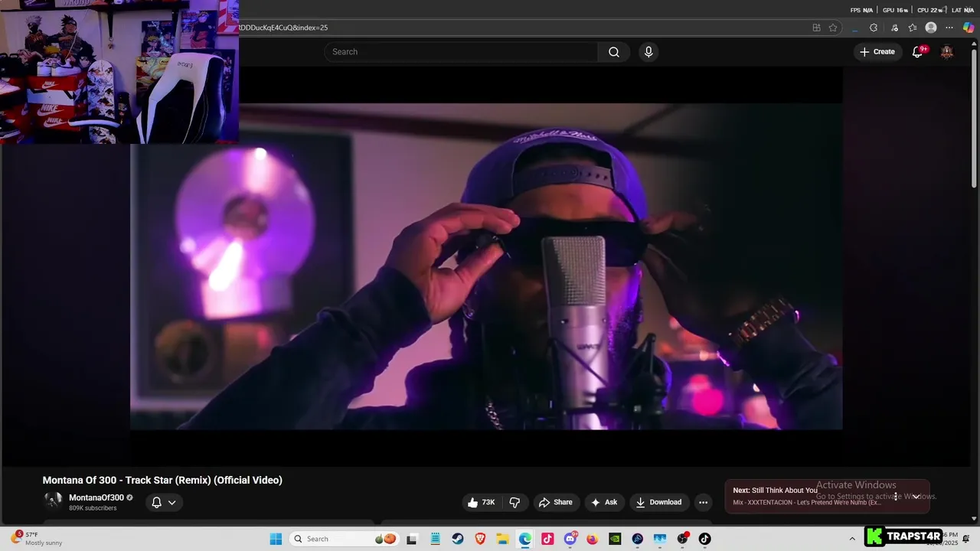Open Notepad from taskbar
The height and width of the screenshot is (551, 980).
point(435,539)
